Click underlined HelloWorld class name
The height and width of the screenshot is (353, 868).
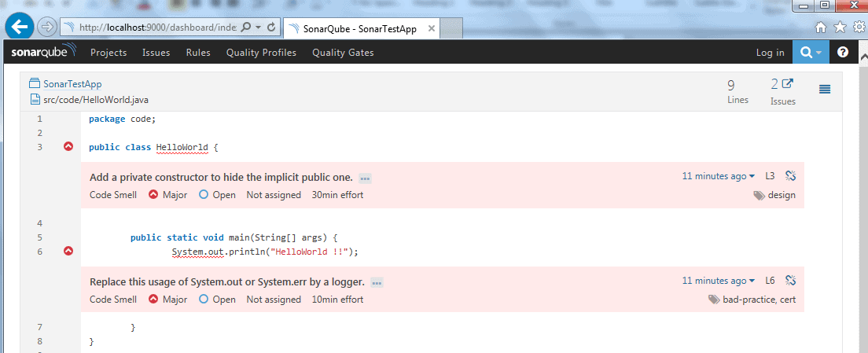click(x=182, y=147)
